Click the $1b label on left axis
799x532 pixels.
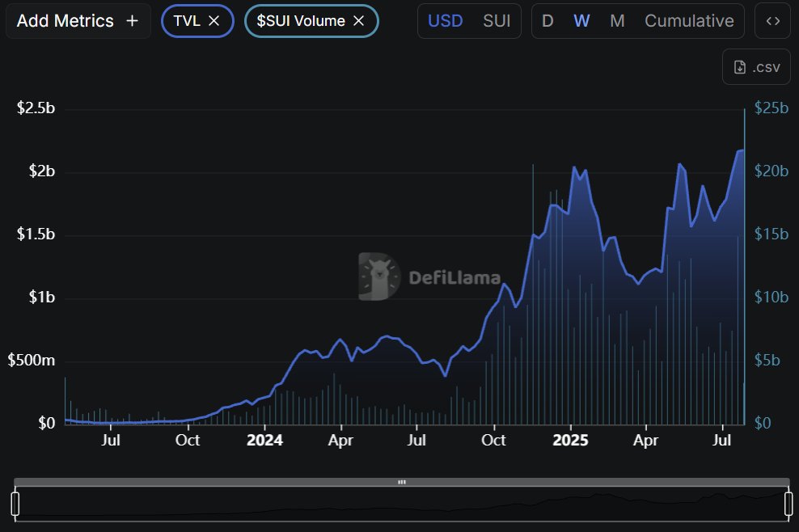click(42, 297)
